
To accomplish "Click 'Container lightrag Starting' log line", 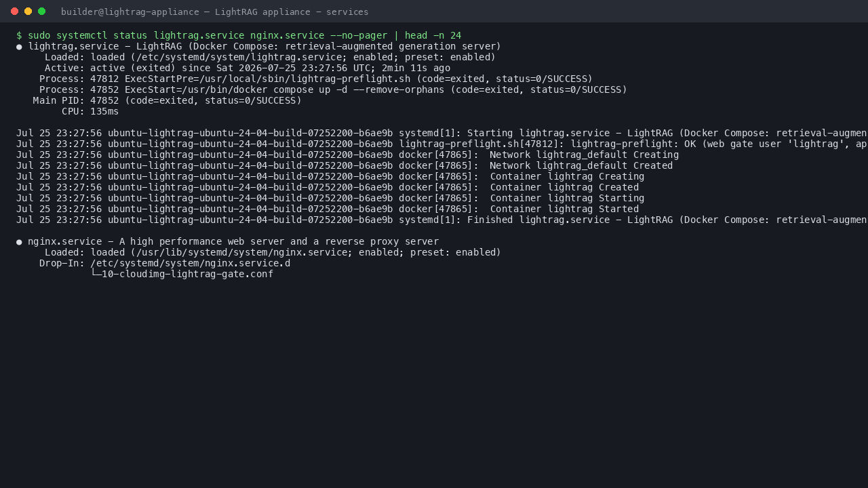I will (330, 198).
